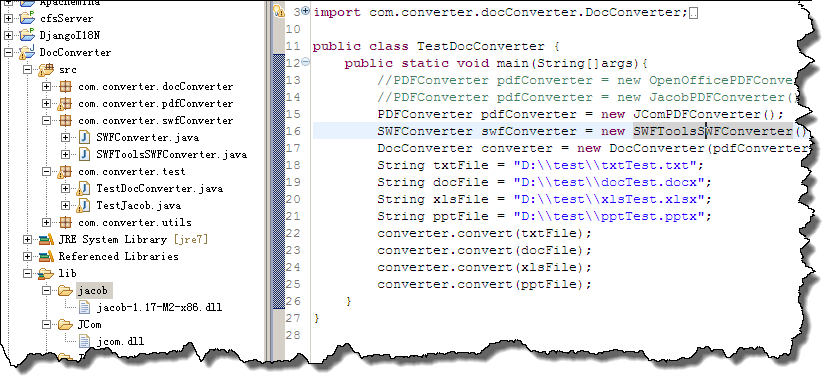Collapse the lib folder node
This screenshot has height=387, width=839.
[27, 274]
